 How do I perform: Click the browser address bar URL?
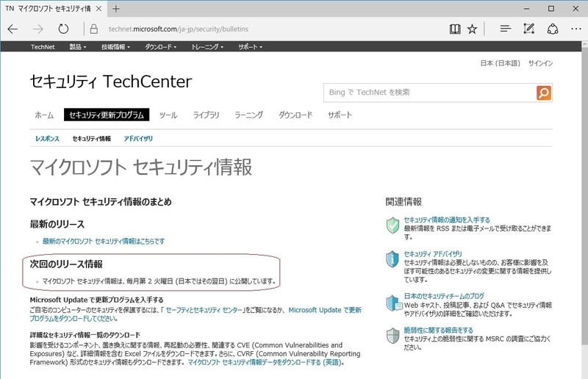tap(179, 29)
